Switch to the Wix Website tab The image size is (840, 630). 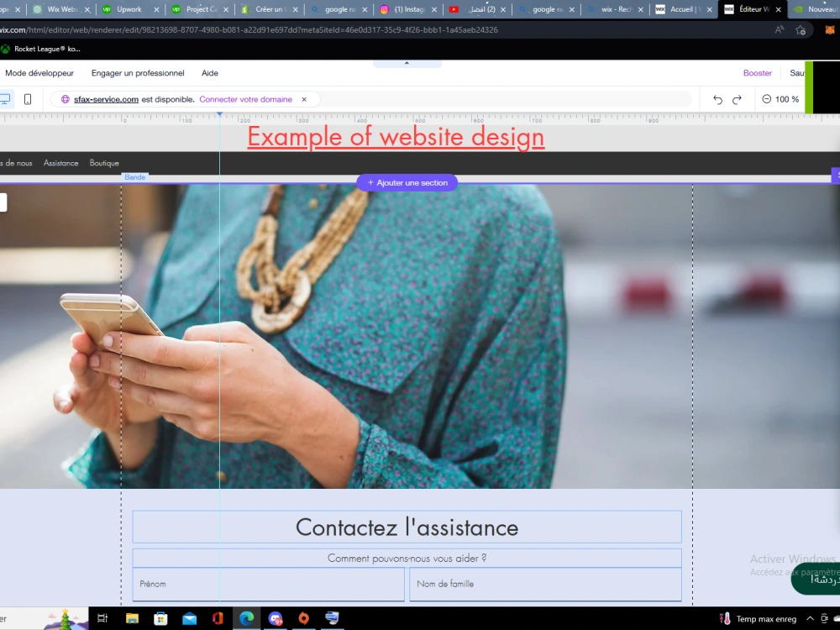[61, 9]
